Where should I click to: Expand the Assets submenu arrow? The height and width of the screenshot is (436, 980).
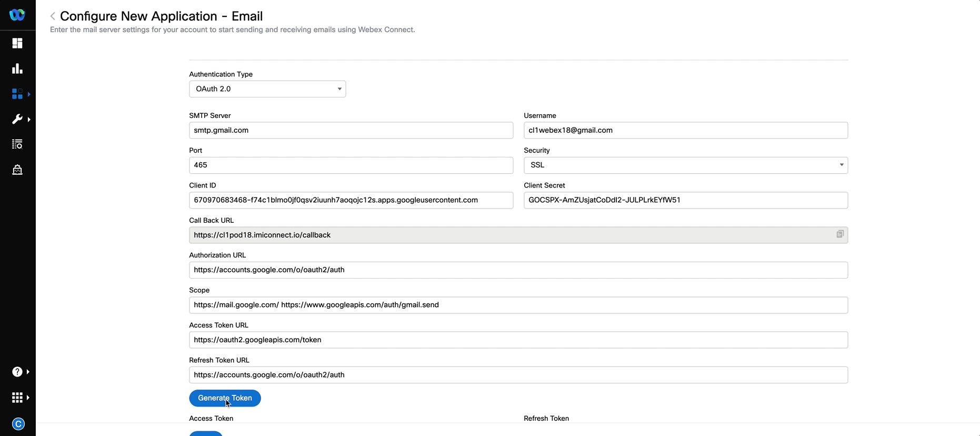[x=28, y=94]
